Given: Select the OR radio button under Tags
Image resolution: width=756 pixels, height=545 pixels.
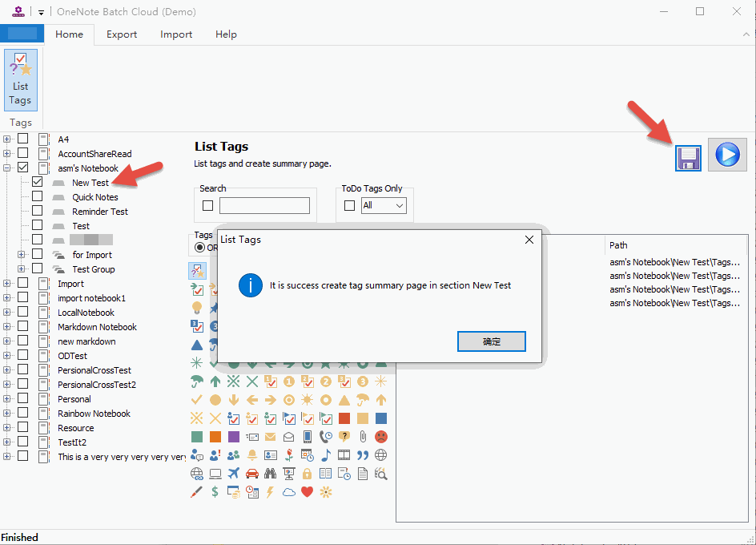Looking at the screenshot, I should 199,247.
